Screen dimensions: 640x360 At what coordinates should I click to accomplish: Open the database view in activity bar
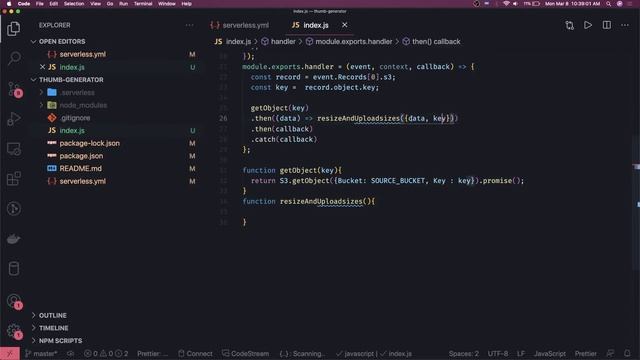click(14, 269)
